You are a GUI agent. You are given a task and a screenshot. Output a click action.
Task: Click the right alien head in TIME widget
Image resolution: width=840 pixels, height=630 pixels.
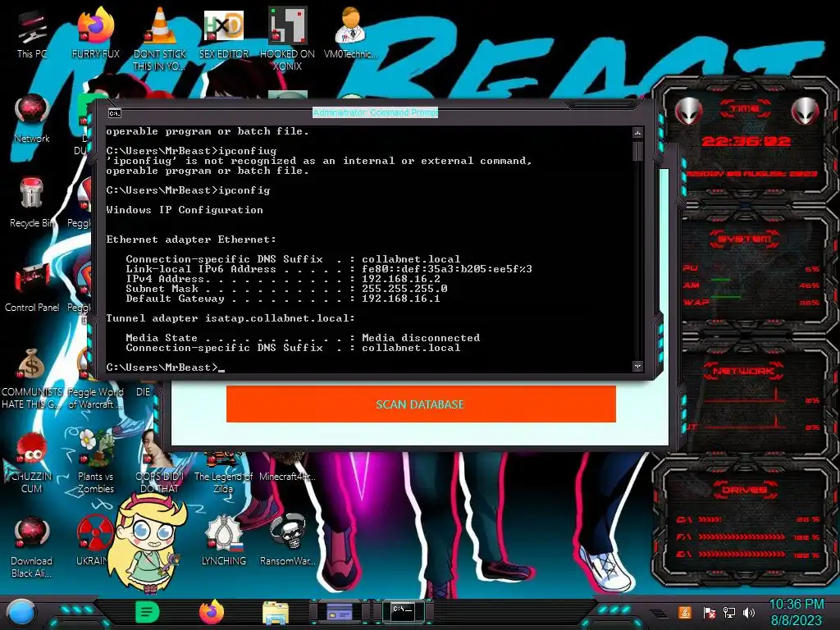[x=806, y=112]
